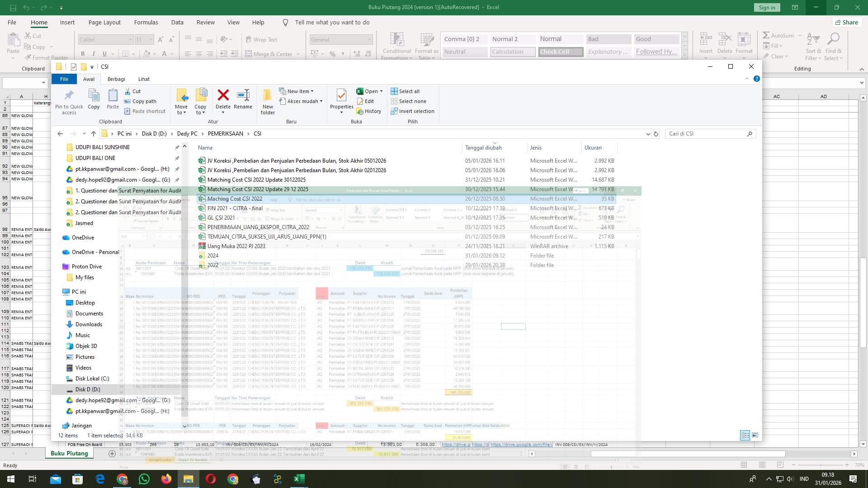
Task: Open the Lihat tab in File Explorer
Action: pyautogui.click(x=144, y=79)
